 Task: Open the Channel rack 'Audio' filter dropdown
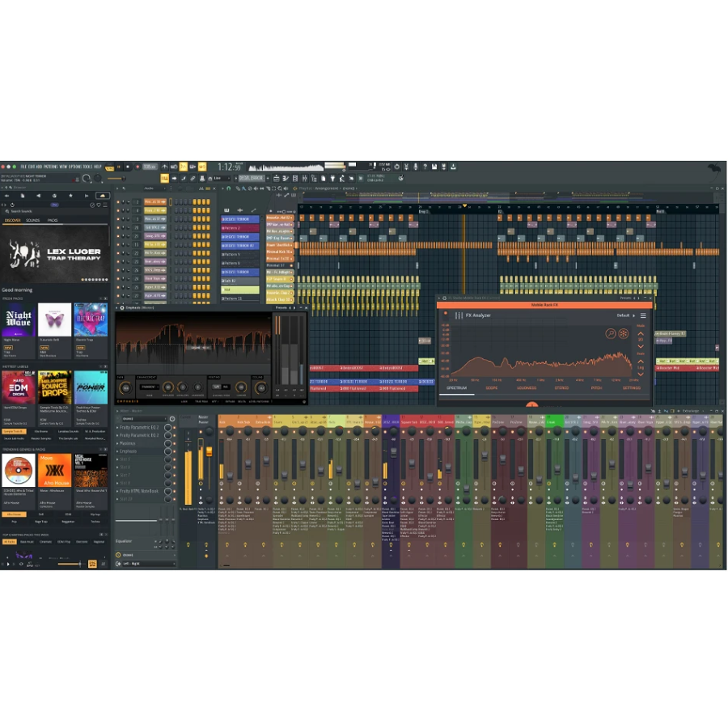point(154,188)
